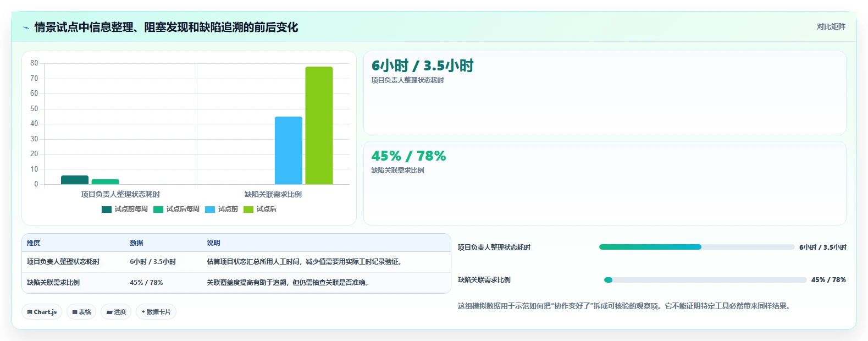868x341 pixels.
Task: Toggle the 试点后 legend entry
Action: (x=260, y=209)
